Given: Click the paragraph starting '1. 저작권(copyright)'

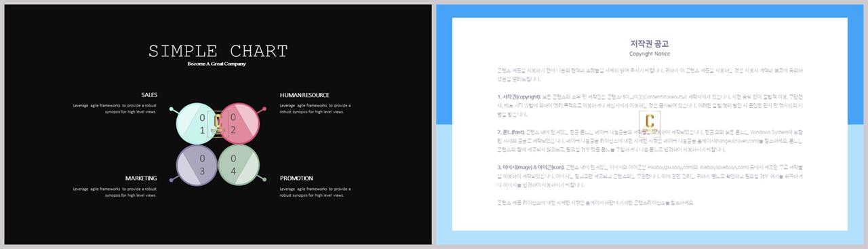Looking at the screenshot, I should pos(650,105).
